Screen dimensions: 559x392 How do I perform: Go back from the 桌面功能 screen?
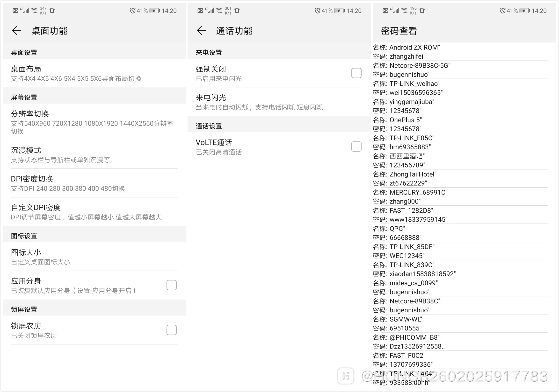click(17, 31)
